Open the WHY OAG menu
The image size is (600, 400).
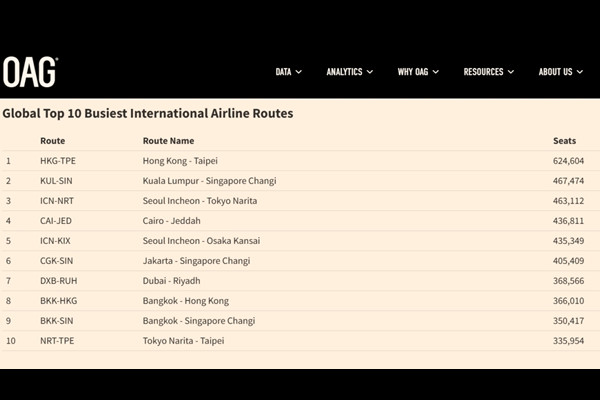tap(418, 72)
